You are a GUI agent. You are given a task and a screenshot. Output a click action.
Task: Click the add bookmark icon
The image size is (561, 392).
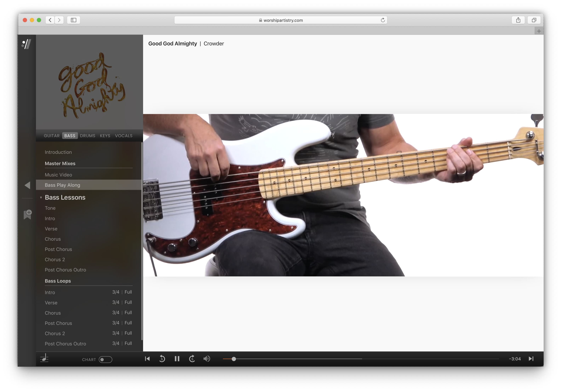(28, 215)
